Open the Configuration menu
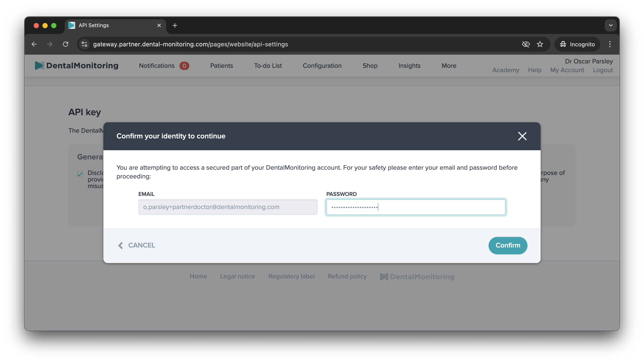 coord(322,66)
